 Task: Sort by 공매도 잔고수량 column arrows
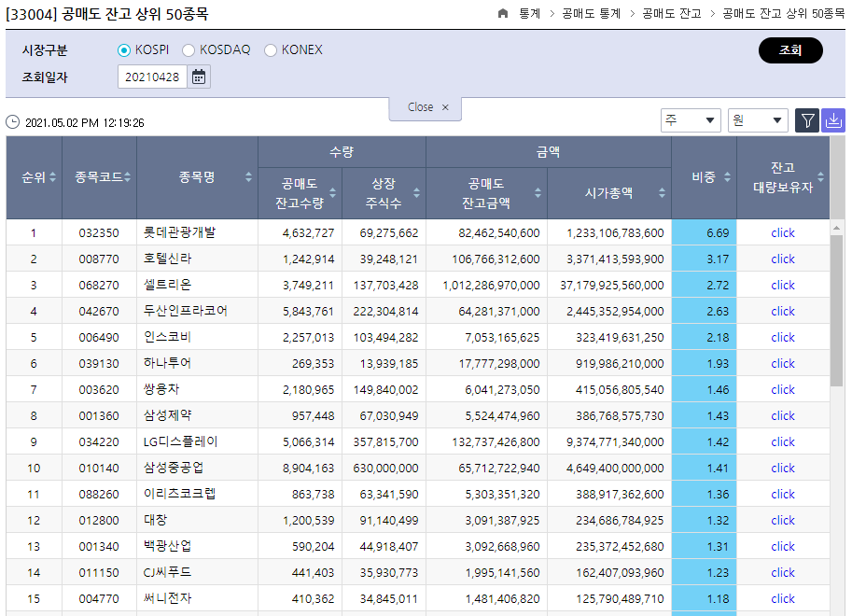pyautogui.click(x=332, y=192)
